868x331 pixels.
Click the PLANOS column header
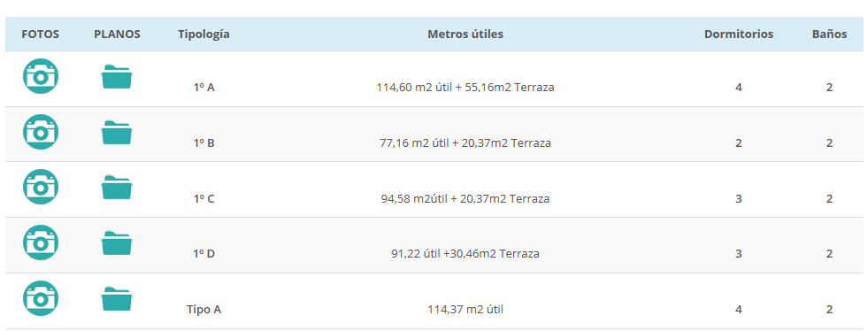pos(117,35)
